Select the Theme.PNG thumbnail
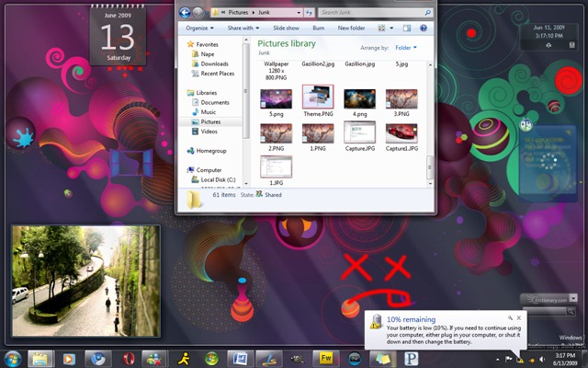Image resolution: width=588 pixels, height=368 pixels. point(318,100)
